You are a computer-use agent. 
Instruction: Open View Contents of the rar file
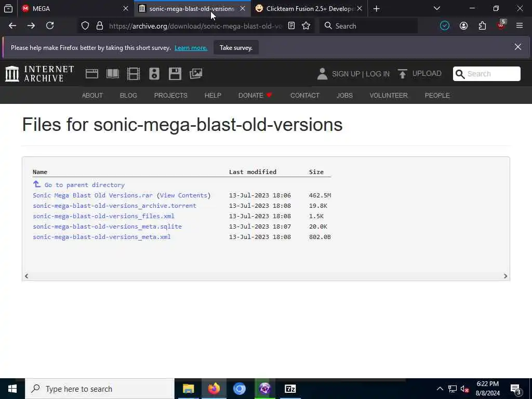(183, 195)
